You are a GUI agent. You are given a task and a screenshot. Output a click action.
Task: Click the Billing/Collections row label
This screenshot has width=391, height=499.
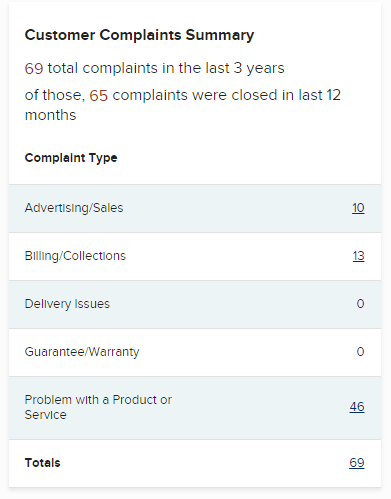[75, 256]
